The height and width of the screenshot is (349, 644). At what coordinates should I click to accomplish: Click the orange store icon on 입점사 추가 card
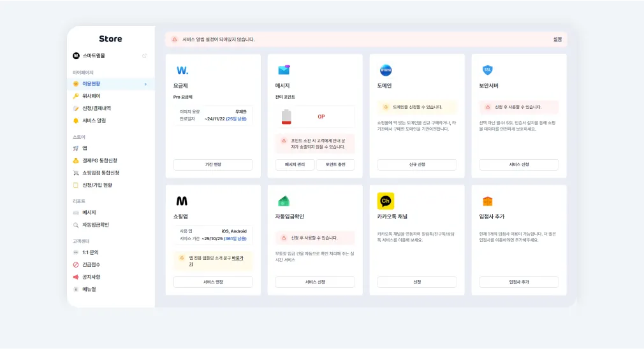(x=488, y=201)
